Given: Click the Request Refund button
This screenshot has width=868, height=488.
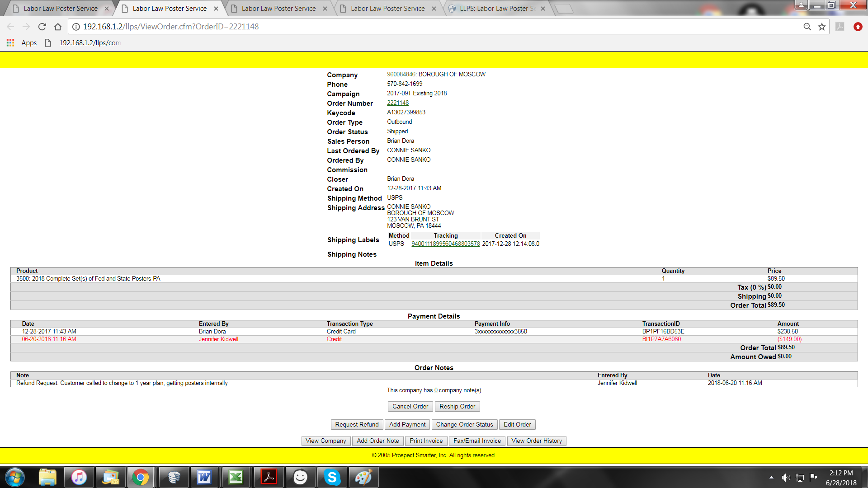Looking at the screenshot, I should tap(357, 425).
